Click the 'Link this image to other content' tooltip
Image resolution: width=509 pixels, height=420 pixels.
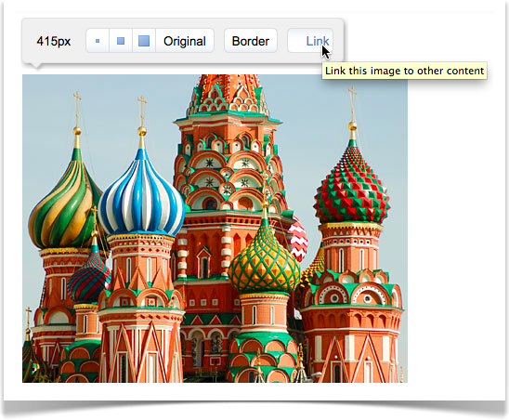coord(404,71)
